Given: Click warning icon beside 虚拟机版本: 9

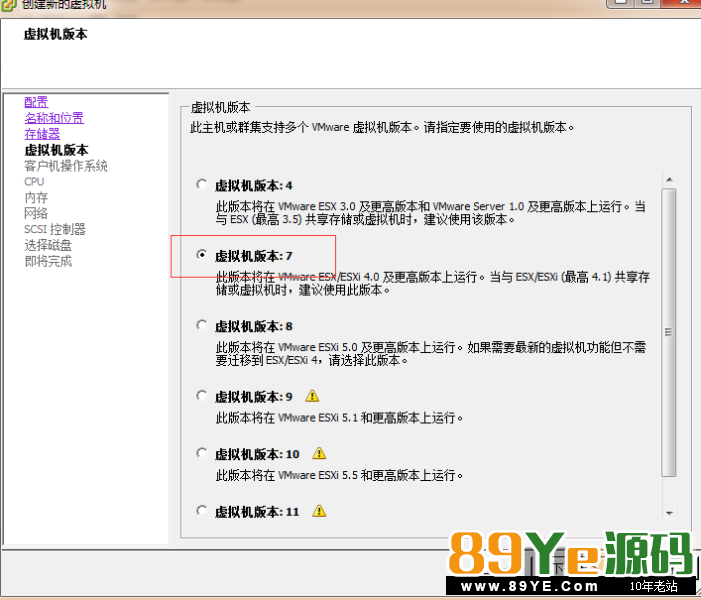Looking at the screenshot, I should pos(312,396).
